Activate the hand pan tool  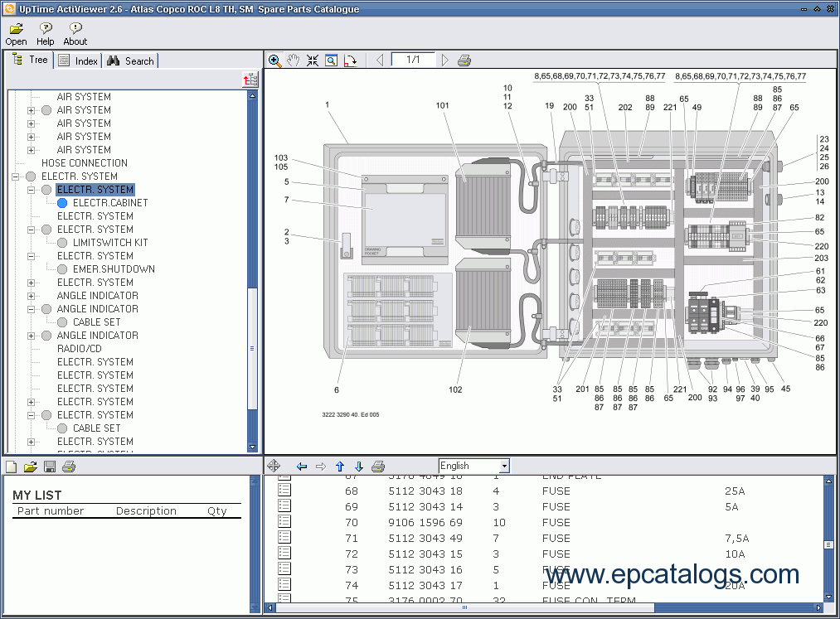pyautogui.click(x=294, y=60)
